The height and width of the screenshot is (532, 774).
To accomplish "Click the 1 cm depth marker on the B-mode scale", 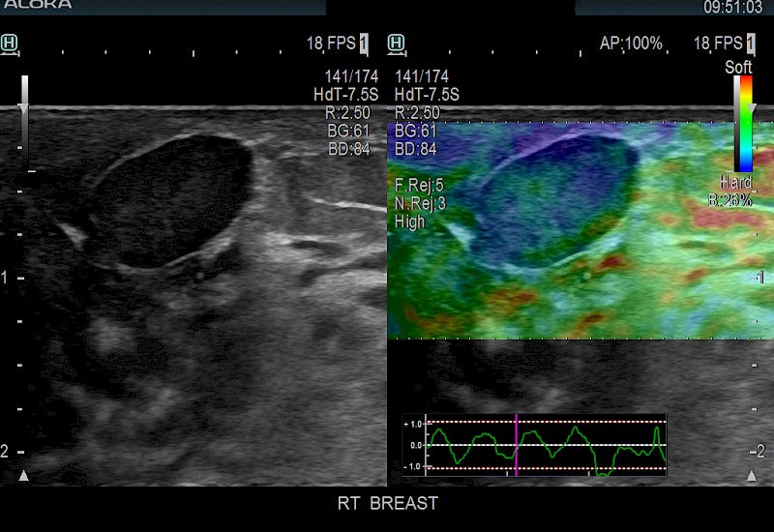I will click(5, 278).
